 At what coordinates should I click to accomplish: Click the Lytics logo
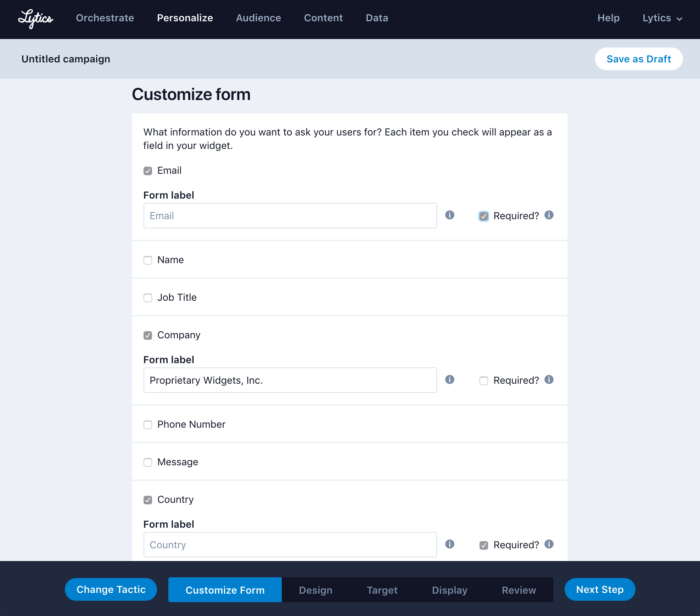[x=35, y=18]
